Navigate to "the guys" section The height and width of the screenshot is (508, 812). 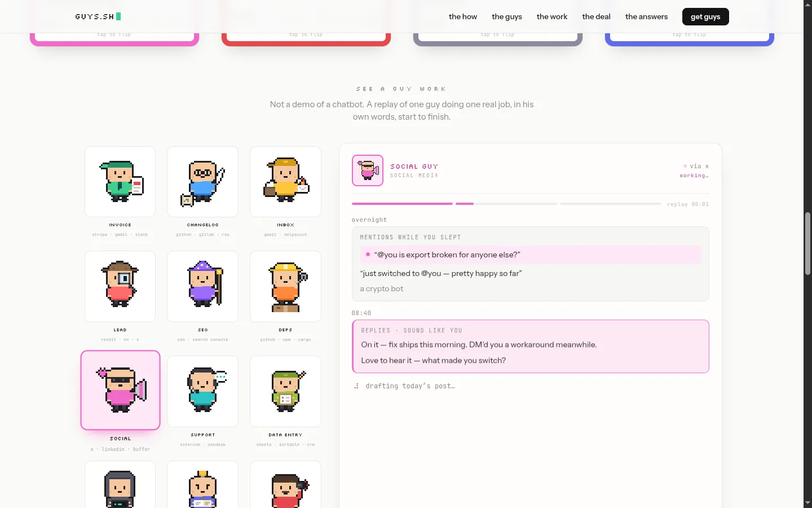(x=507, y=16)
